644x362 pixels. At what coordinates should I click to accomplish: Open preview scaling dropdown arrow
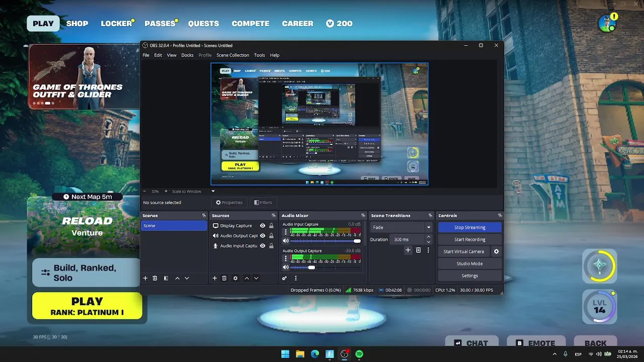tap(213, 191)
